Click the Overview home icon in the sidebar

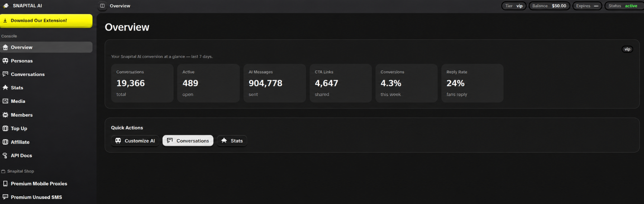(x=5, y=47)
